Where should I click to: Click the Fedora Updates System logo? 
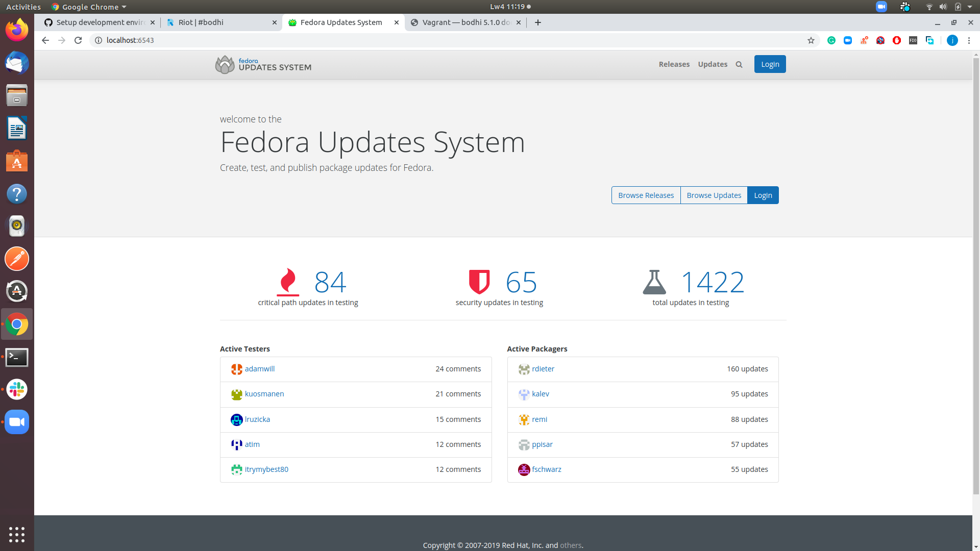tap(263, 65)
